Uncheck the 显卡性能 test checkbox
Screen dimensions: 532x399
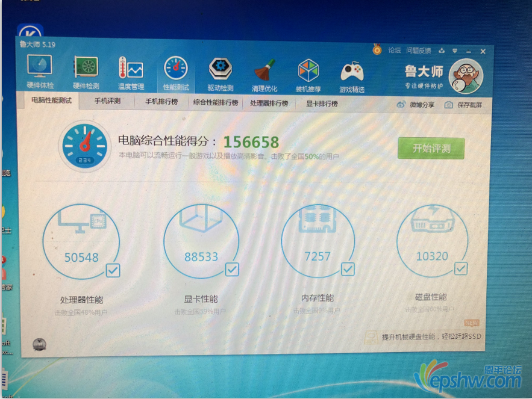232,270
